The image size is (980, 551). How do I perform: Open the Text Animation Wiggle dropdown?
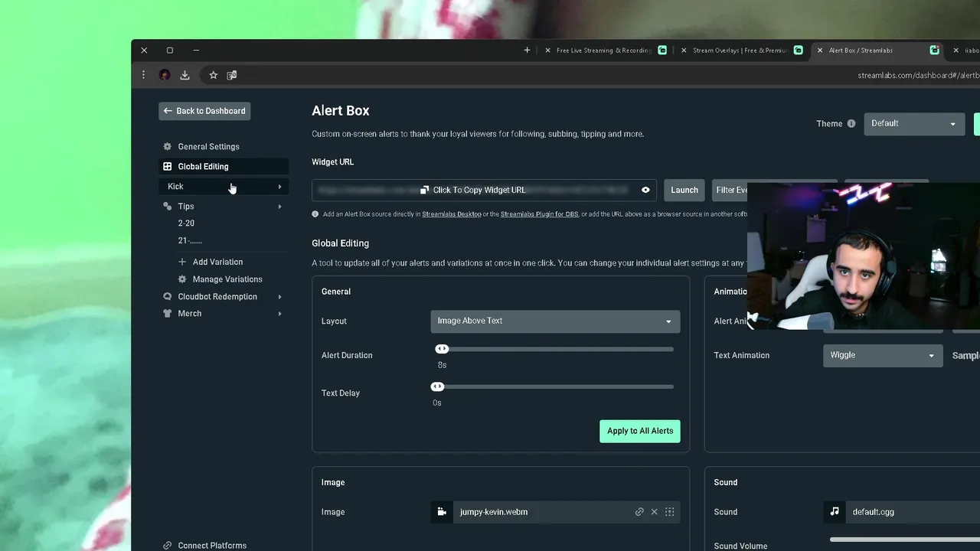click(x=881, y=355)
